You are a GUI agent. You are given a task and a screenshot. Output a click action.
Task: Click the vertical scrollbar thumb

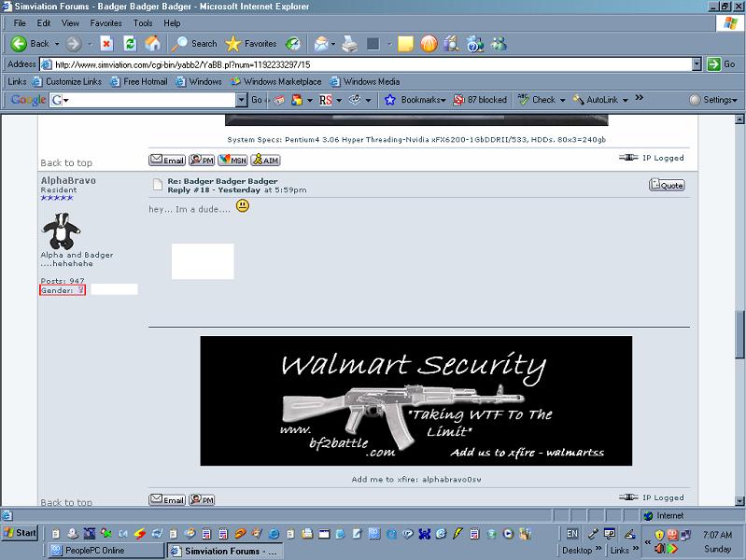(x=739, y=334)
